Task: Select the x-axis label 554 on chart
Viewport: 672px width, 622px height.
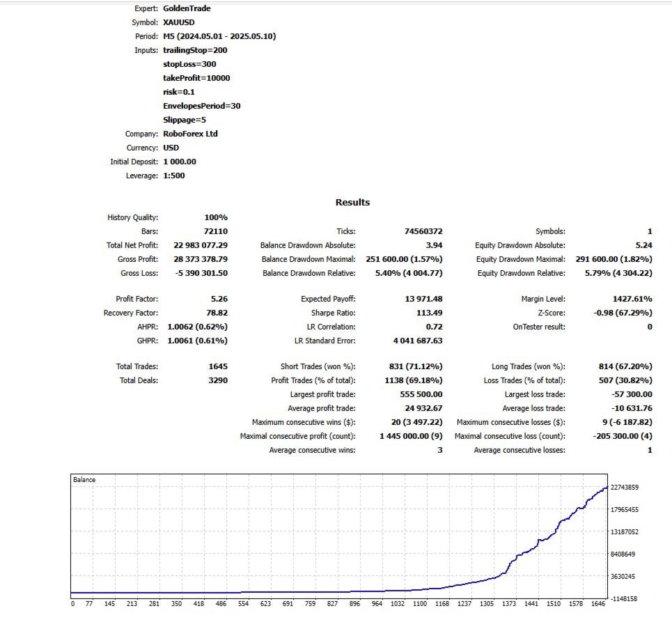Action: pyautogui.click(x=244, y=604)
